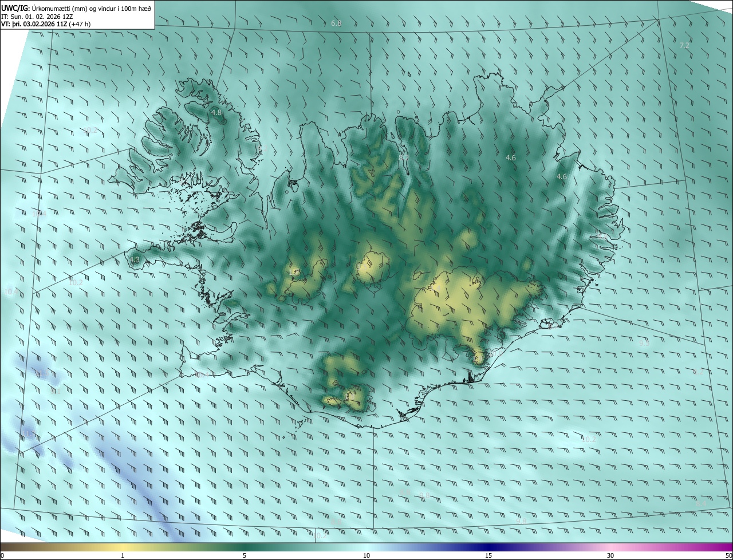This screenshot has height=560, width=733.
Task: Click the "15" tick label on the colour scale
Action: pyautogui.click(x=488, y=555)
